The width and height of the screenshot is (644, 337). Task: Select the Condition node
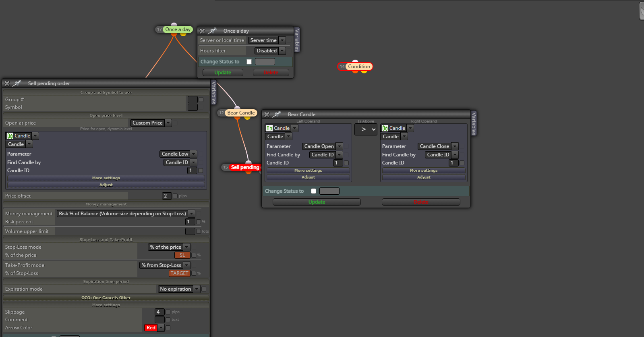(359, 67)
